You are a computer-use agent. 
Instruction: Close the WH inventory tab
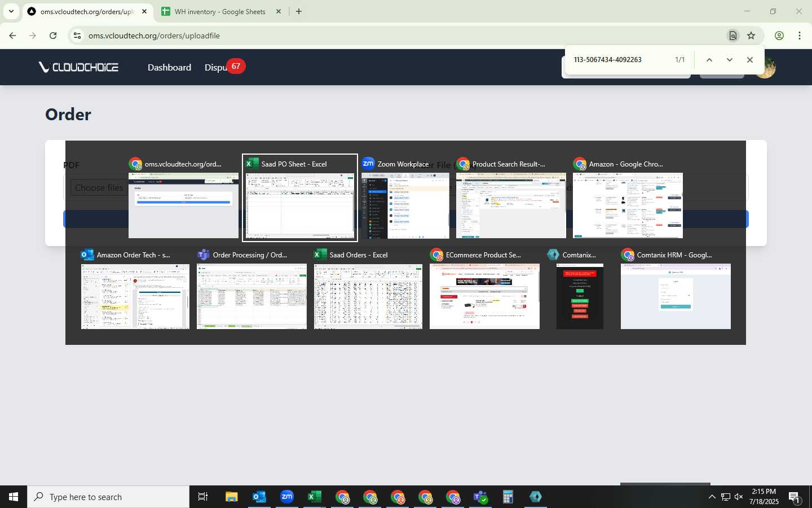coord(278,11)
